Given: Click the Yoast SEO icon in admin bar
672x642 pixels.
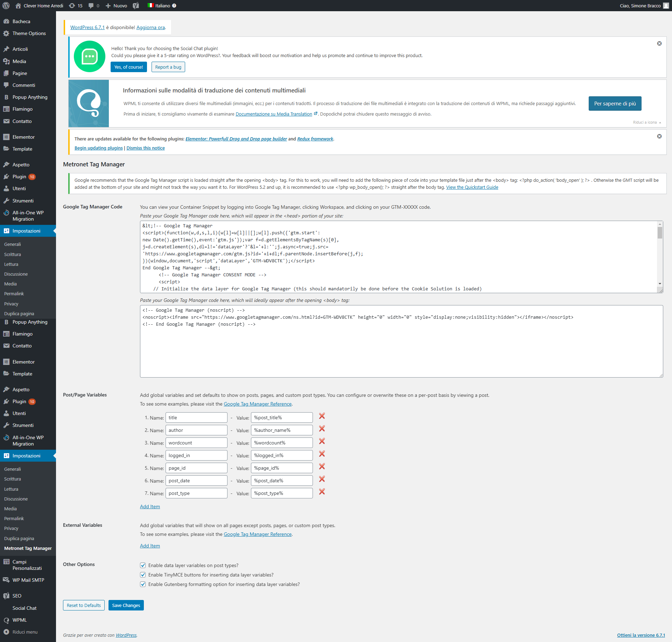Looking at the screenshot, I should (136, 6).
